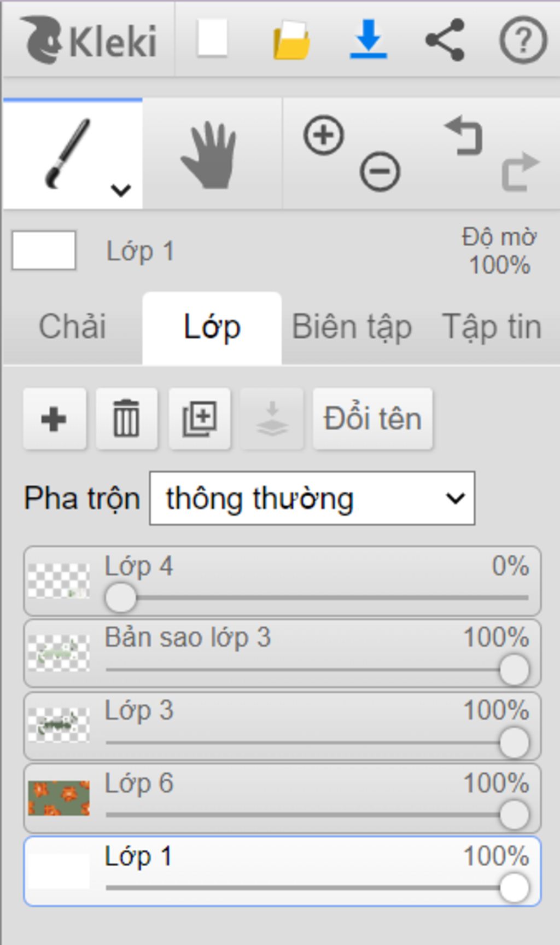Save the image with the download arrow icon
560x945 pixels.
tap(369, 39)
